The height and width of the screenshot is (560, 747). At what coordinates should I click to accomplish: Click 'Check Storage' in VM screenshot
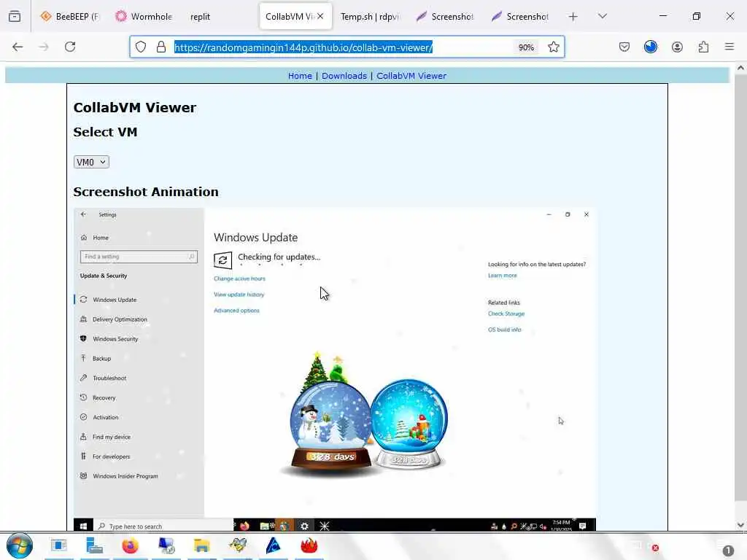point(506,314)
